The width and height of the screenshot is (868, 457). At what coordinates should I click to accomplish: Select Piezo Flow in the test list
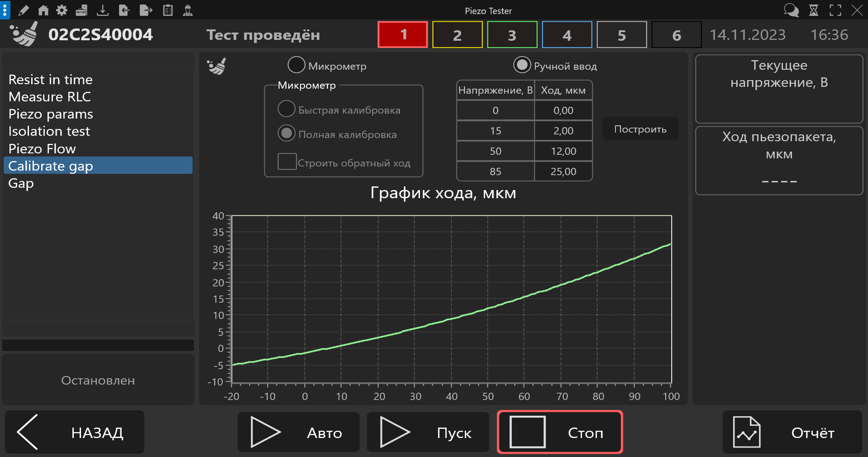pos(42,149)
